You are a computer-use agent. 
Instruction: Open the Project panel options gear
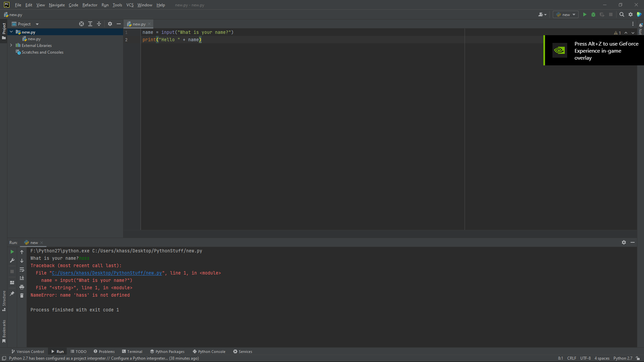pos(110,24)
